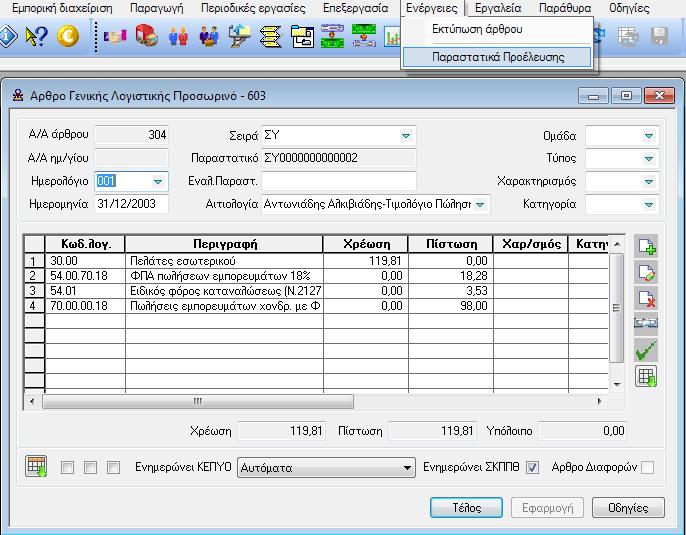Click the horizontal scrollbar thumb of the grid

[x=198, y=401]
